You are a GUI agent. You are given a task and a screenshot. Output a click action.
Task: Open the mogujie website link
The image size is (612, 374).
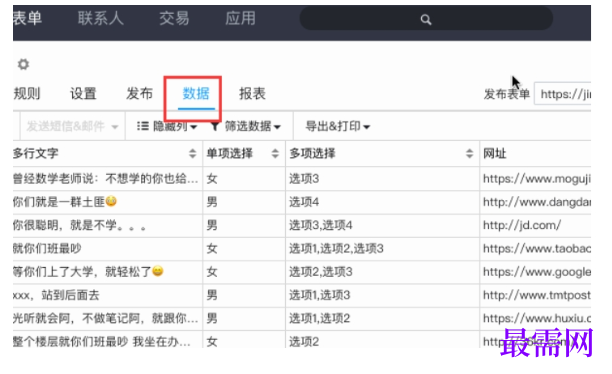pos(537,179)
